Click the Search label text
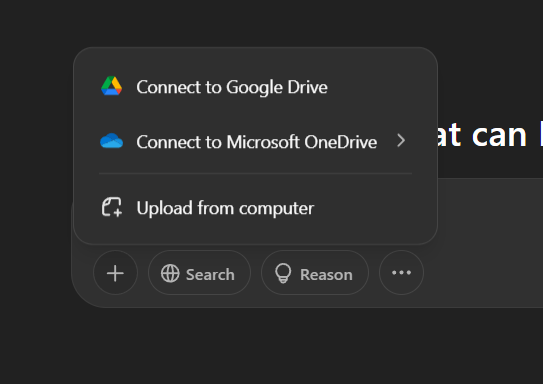543x384 pixels. tap(210, 275)
